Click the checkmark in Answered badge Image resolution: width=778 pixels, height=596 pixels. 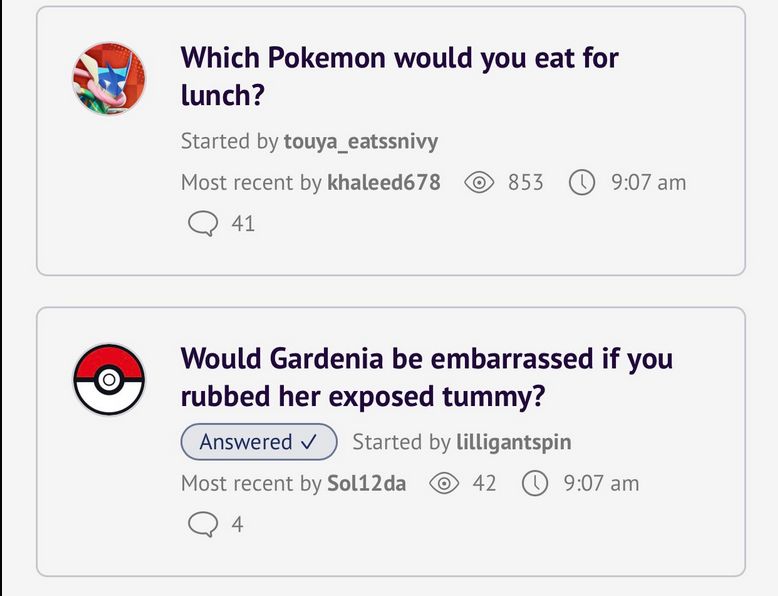coord(309,442)
